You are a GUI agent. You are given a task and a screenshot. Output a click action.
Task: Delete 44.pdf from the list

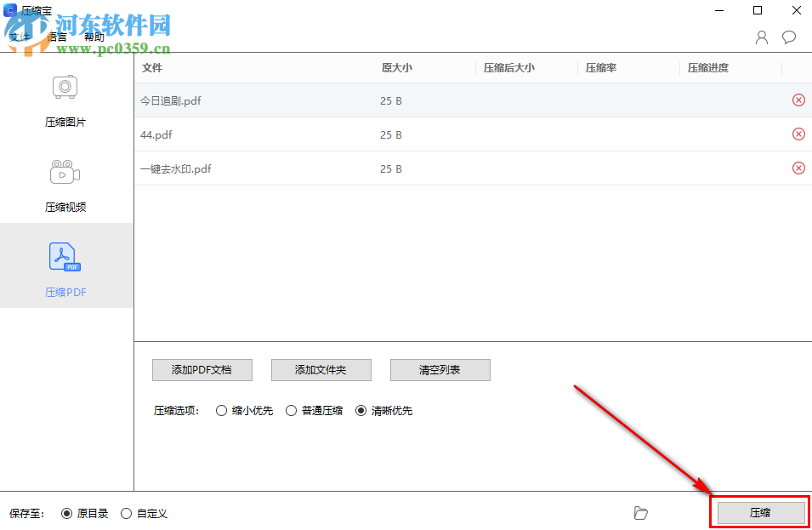pyautogui.click(x=798, y=134)
